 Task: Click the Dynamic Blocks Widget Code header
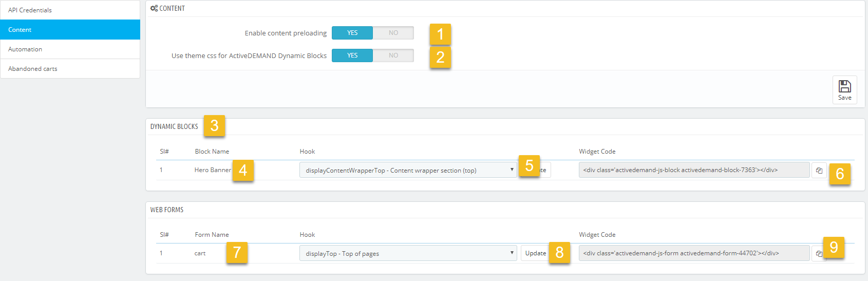(597, 152)
